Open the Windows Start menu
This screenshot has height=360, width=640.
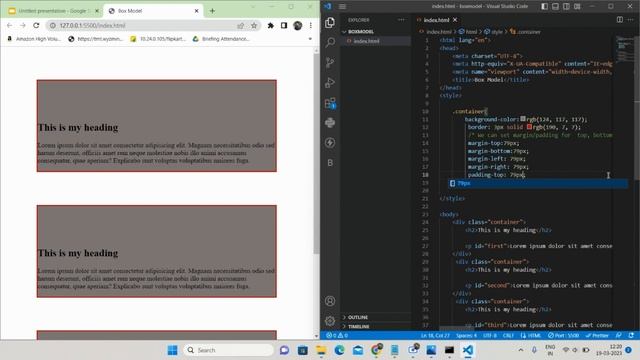[x=173, y=350]
